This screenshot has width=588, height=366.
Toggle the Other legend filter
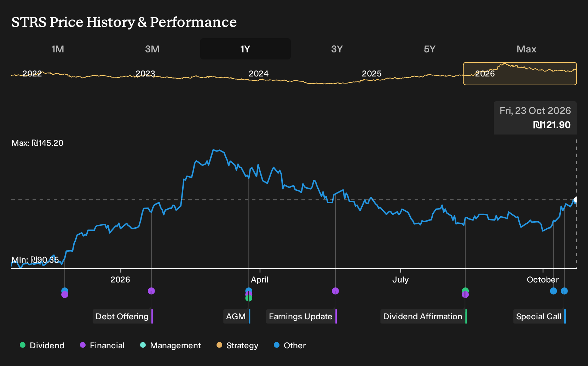click(x=290, y=345)
